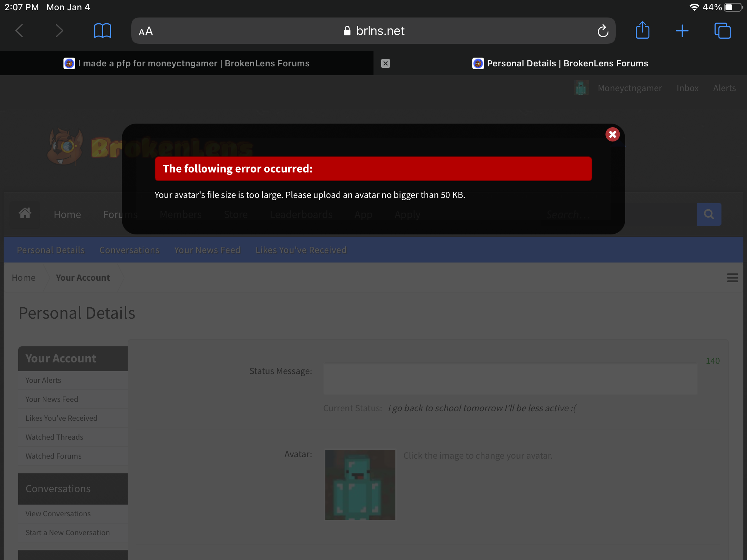
Task: Click the Your Account breadcrumb
Action: tap(83, 278)
